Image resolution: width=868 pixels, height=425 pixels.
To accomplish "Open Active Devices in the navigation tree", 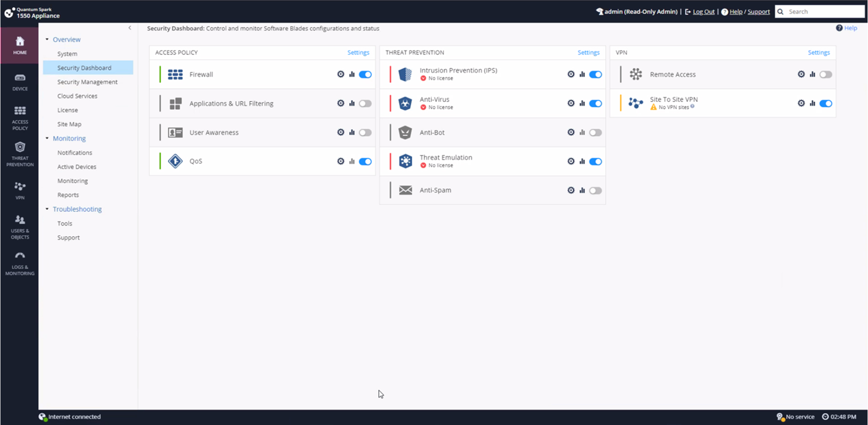I will pos(77,167).
